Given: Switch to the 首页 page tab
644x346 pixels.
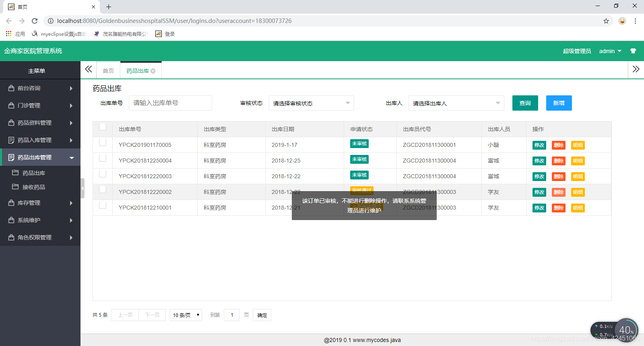Looking at the screenshot, I should [108, 71].
